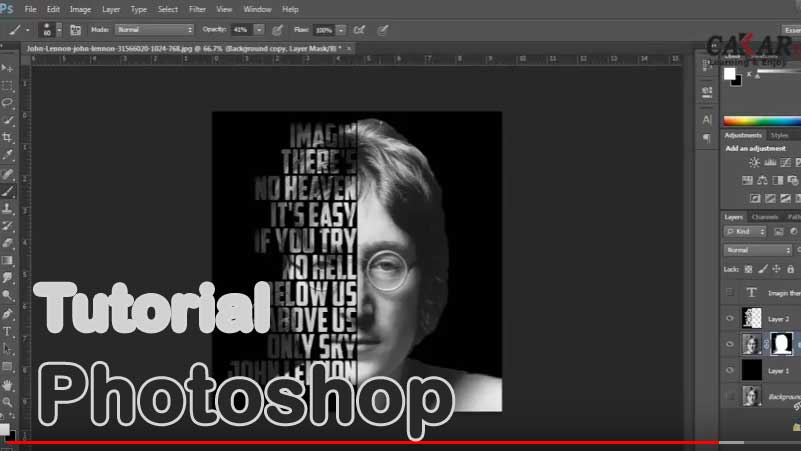
Task: Toggle airbrush mode in options bar
Action: [360, 30]
